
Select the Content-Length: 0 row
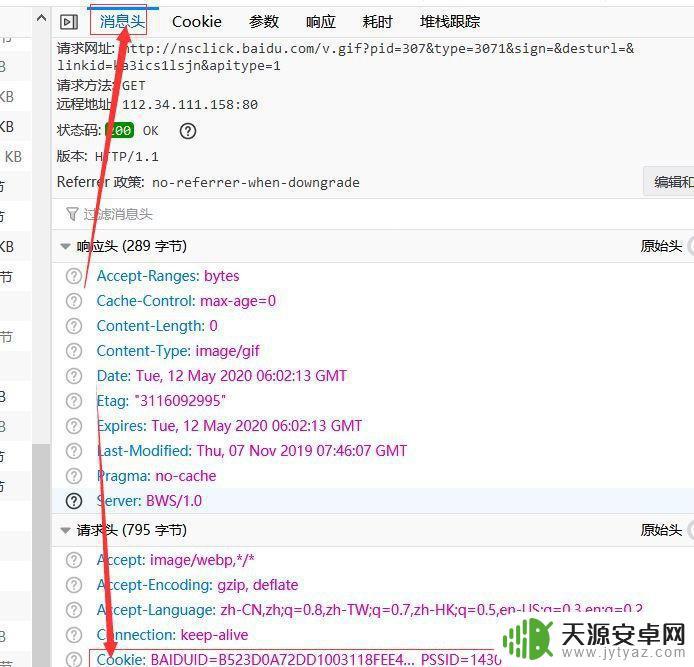[x=373, y=326]
